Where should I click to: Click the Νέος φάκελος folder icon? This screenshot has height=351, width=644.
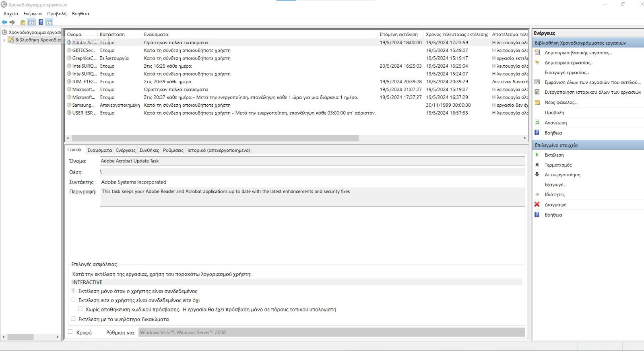537,102
